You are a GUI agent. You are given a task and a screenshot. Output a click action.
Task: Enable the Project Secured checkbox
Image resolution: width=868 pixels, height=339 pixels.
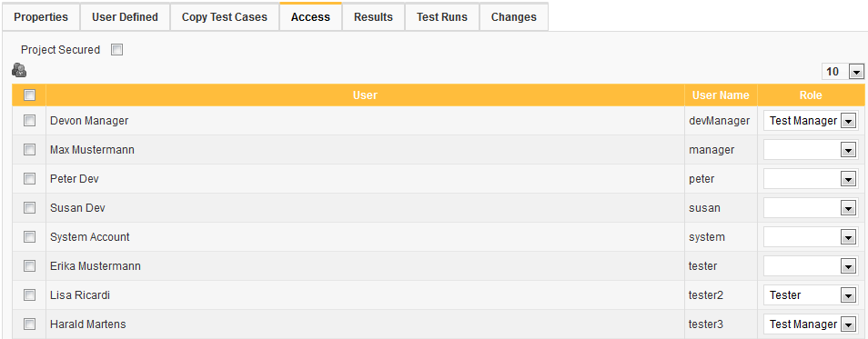tap(116, 50)
